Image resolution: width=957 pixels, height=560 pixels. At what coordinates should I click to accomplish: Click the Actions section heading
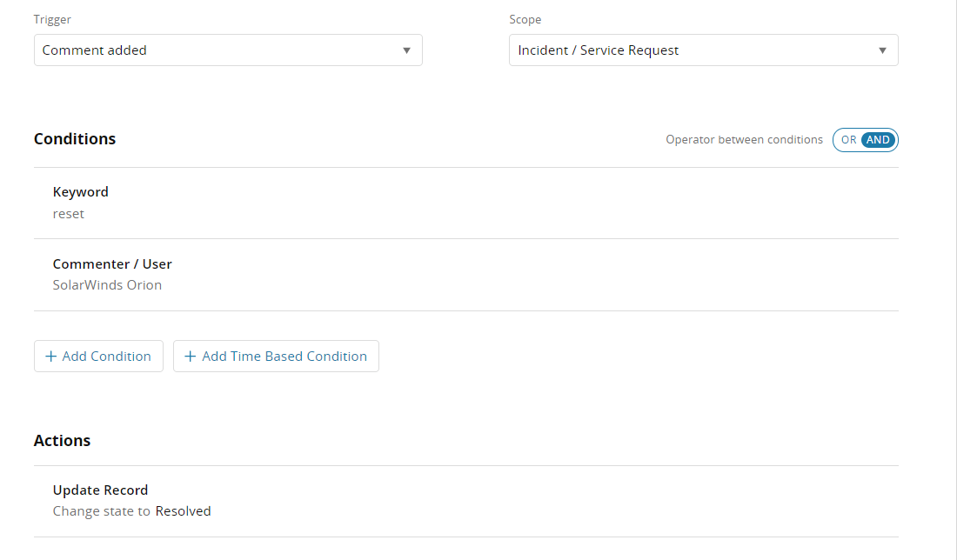(62, 441)
